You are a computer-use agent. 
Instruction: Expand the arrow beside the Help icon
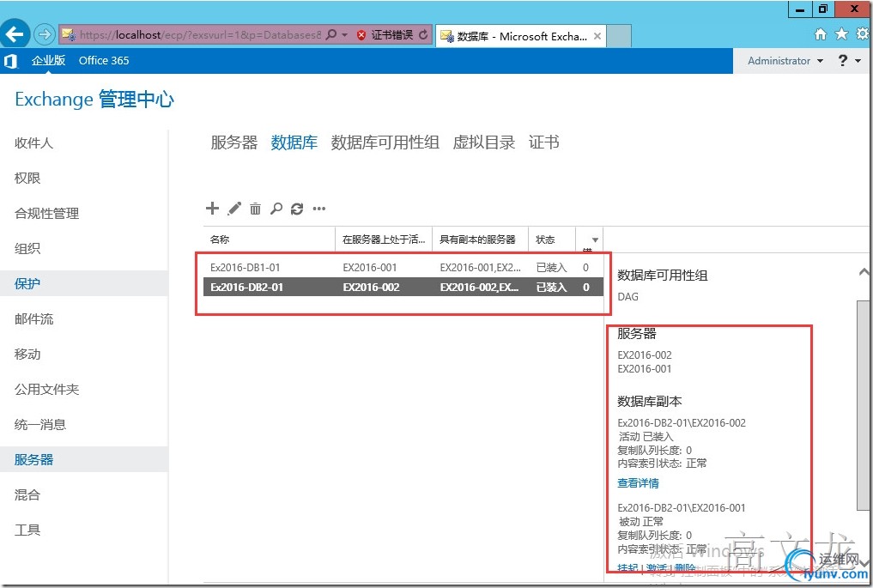pyautogui.click(x=858, y=61)
